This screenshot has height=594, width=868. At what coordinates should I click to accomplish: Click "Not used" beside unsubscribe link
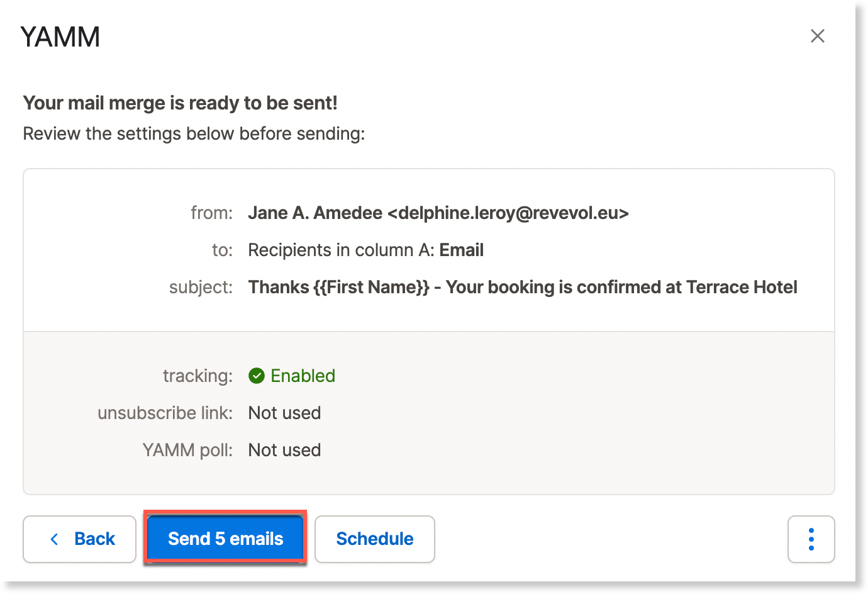284,413
